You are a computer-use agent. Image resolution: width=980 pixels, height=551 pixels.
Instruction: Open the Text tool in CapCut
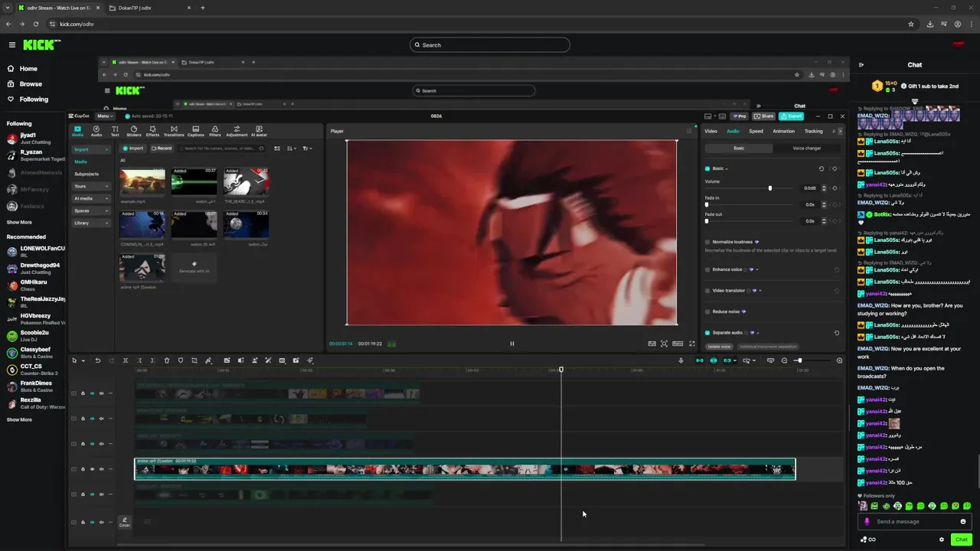(115, 131)
